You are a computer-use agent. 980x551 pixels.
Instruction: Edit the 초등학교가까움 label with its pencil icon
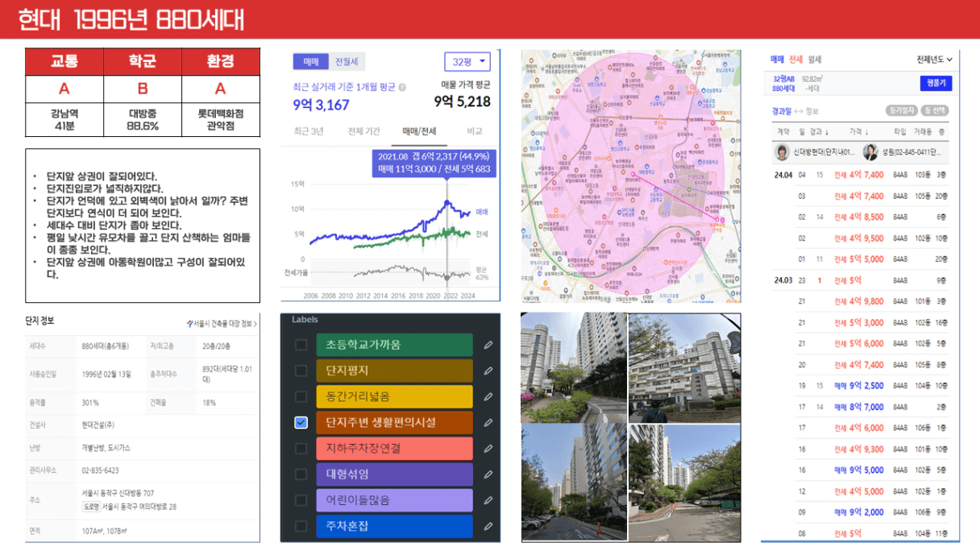[x=488, y=345]
